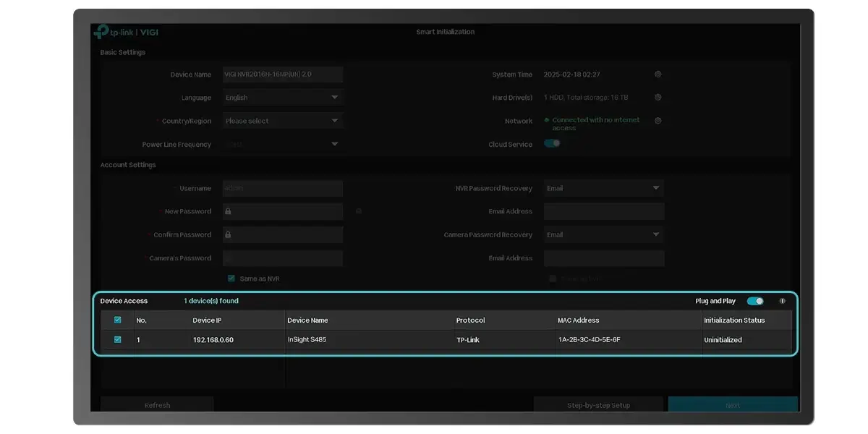Click the system time value 2025-02-18 02:27
Image resolution: width=868 pixels, height=434 pixels.
pyautogui.click(x=571, y=75)
